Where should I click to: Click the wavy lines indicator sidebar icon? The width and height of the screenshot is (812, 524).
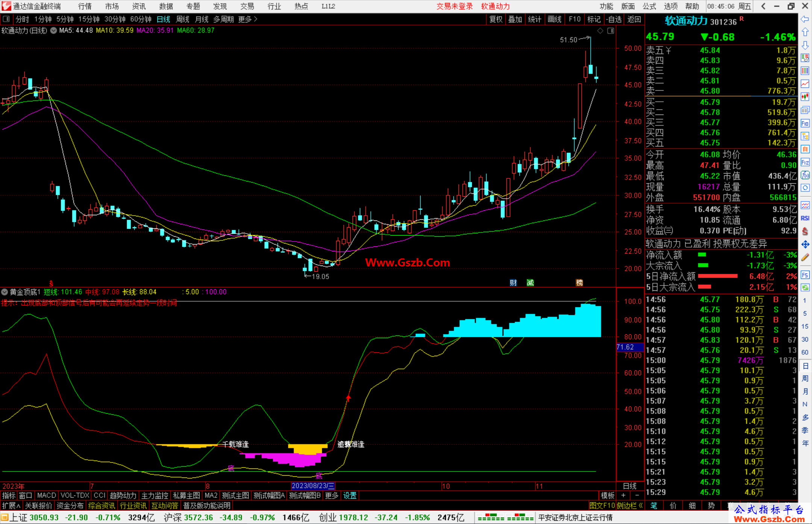pyautogui.click(x=805, y=205)
